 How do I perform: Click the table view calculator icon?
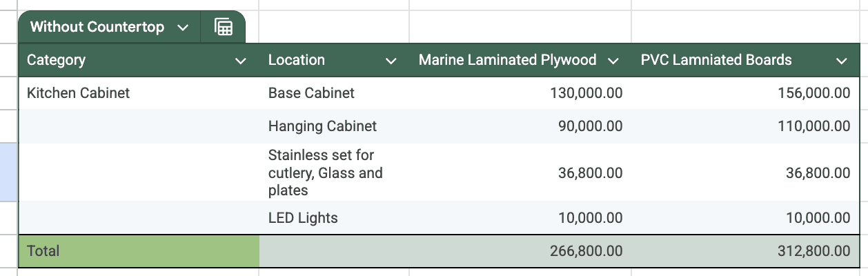click(224, 28)
